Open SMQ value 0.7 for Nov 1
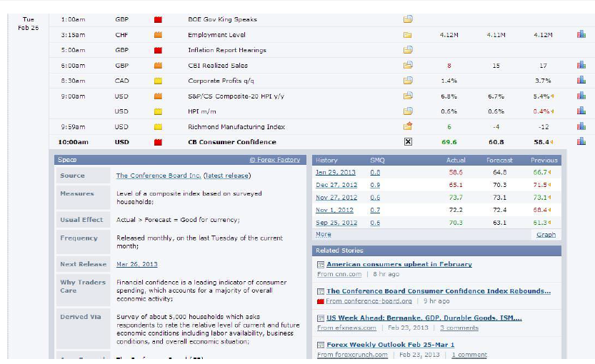595x364 pixels. pos(375,210)
